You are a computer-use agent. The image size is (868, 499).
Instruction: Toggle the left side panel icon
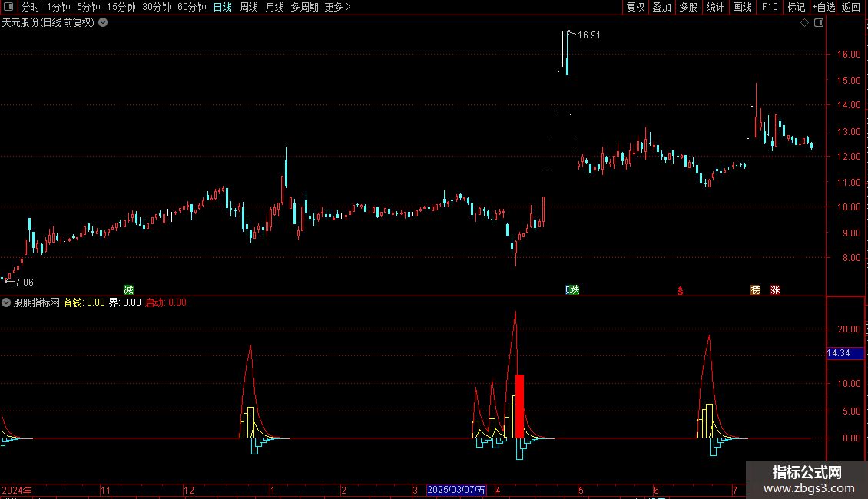click(x=8, y=7)
